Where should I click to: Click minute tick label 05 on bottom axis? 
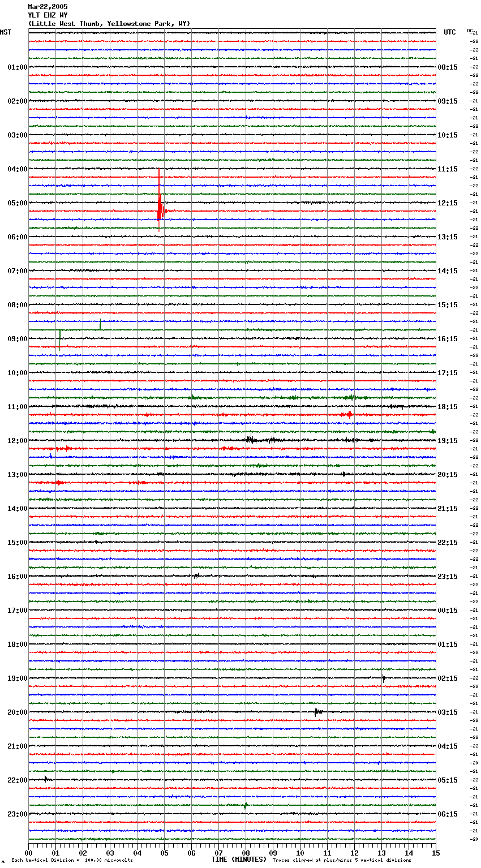164,853
